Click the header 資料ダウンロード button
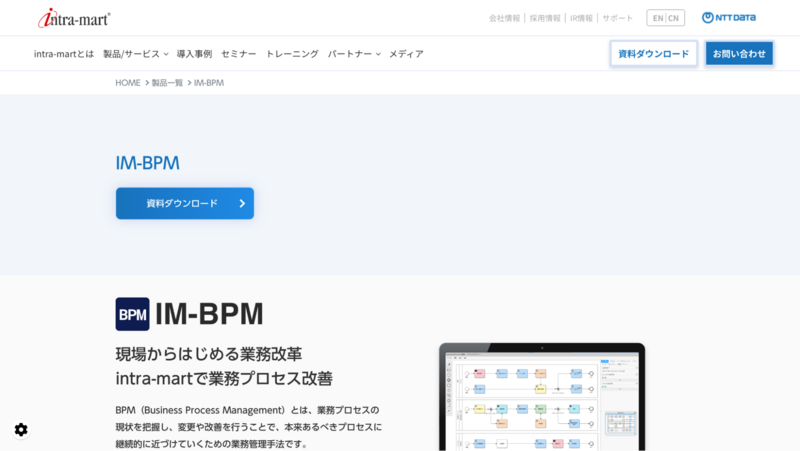Viewport: 800px width, 451px height. pyautogui.click(x=653, y=54)
